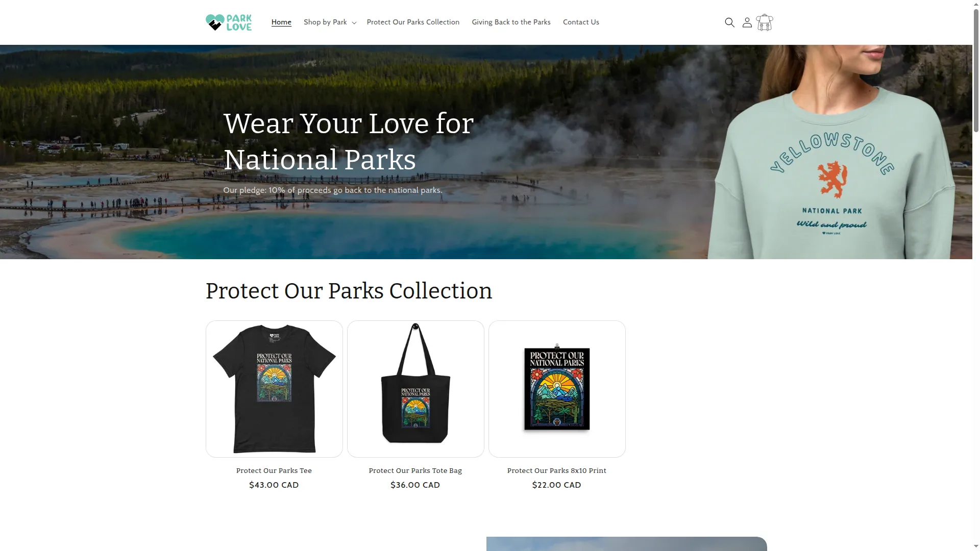Click the pledge text about 10% of proceeds
This screenshot has height=551, width=980.
click(333, 190)
